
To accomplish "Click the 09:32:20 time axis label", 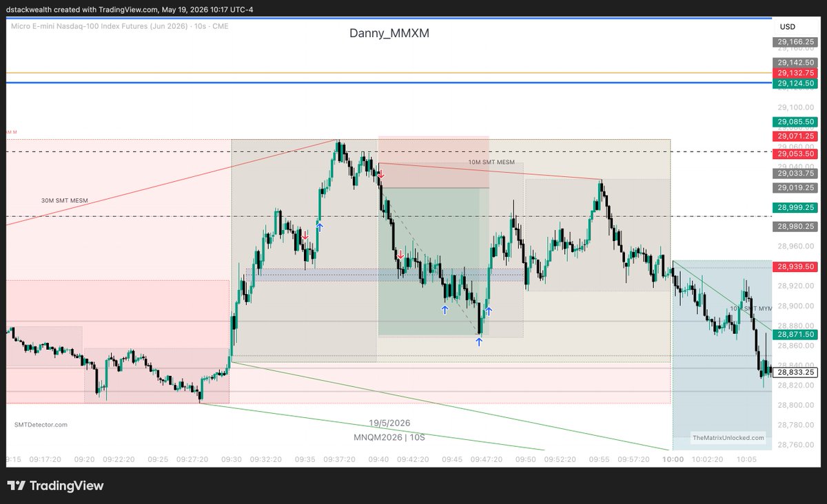I will 266,458.
